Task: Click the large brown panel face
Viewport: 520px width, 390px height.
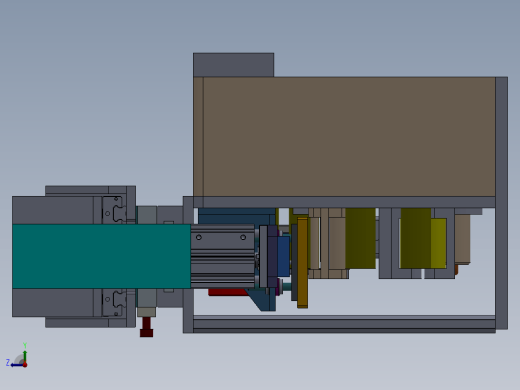Action: click(349, 137)
